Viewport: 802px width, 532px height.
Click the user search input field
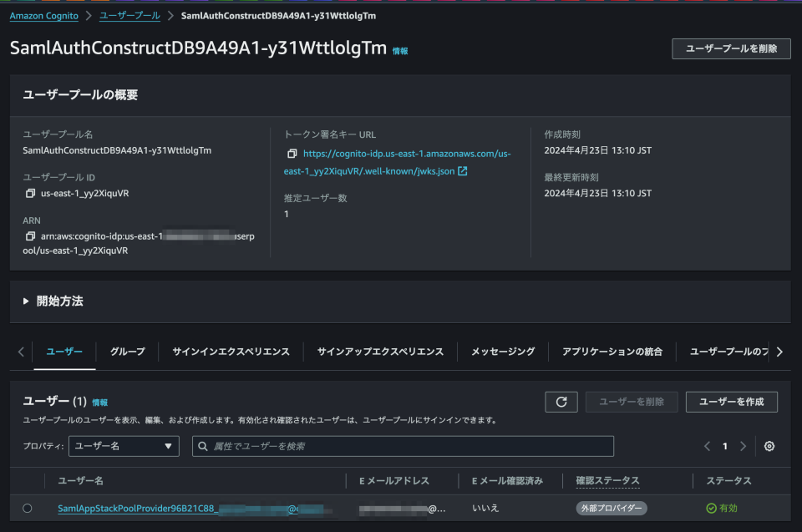pos(403,446)
